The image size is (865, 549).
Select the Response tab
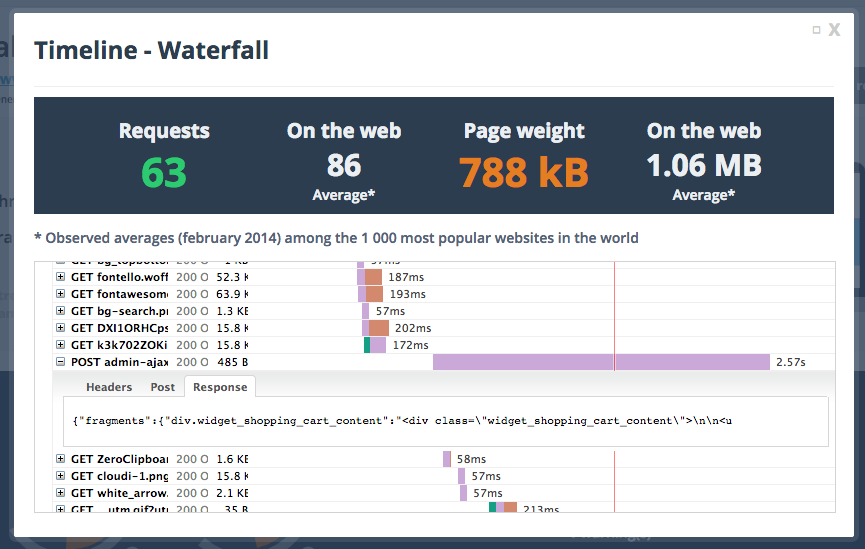click(220, 387)
